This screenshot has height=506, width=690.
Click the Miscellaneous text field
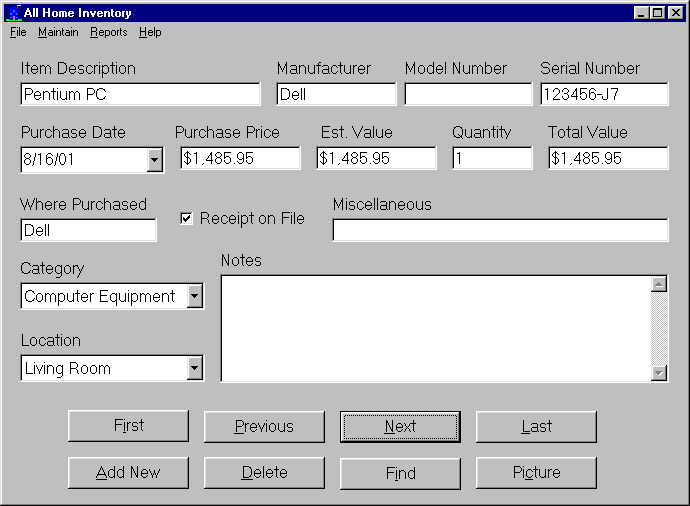(x=500, y=231)
